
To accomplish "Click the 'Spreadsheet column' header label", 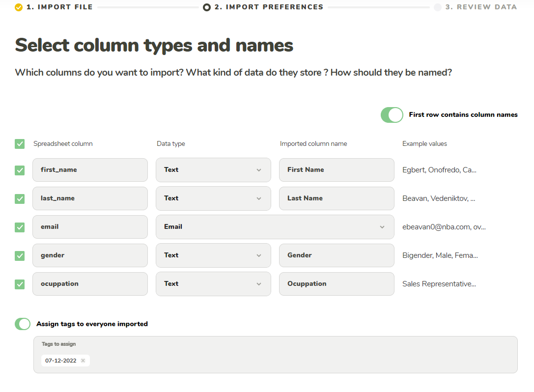I will coord(63,144).
